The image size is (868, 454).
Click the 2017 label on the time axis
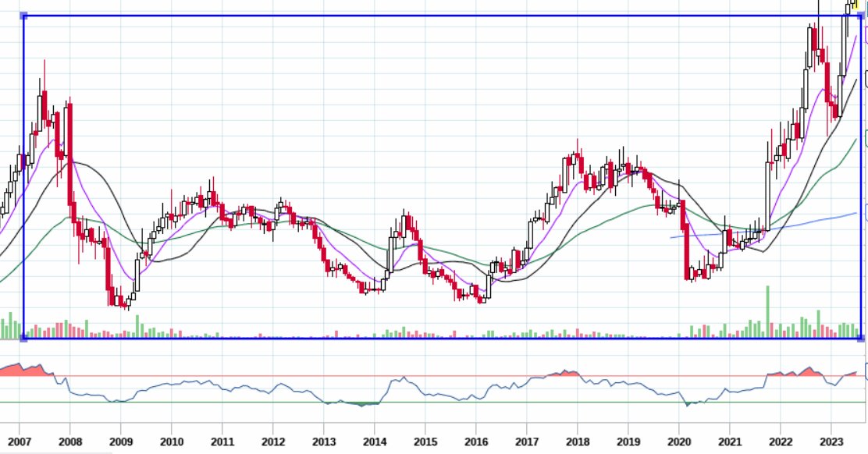click(x=526, y=442)
